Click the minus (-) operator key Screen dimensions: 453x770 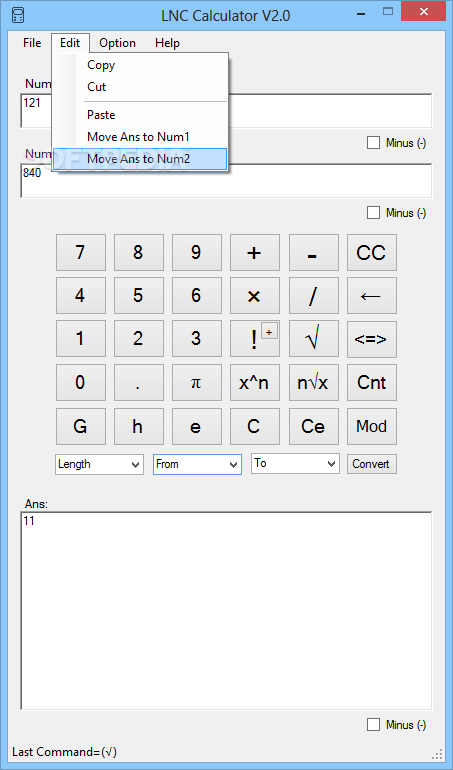313,252
